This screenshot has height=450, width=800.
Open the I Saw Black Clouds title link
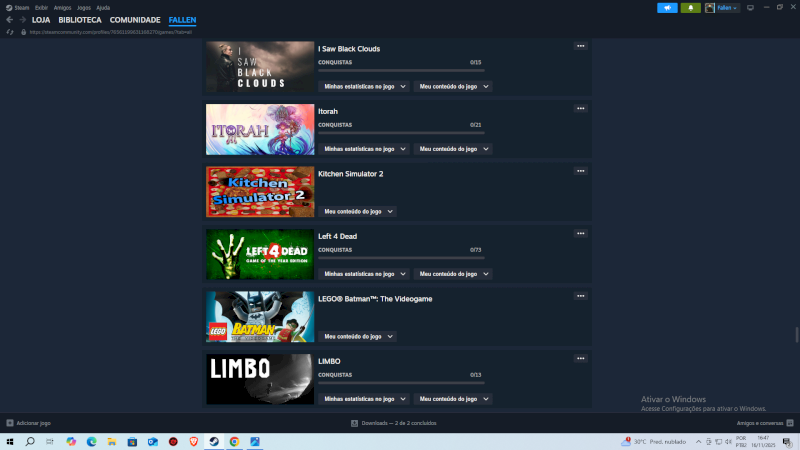click(x=349, y=49)
